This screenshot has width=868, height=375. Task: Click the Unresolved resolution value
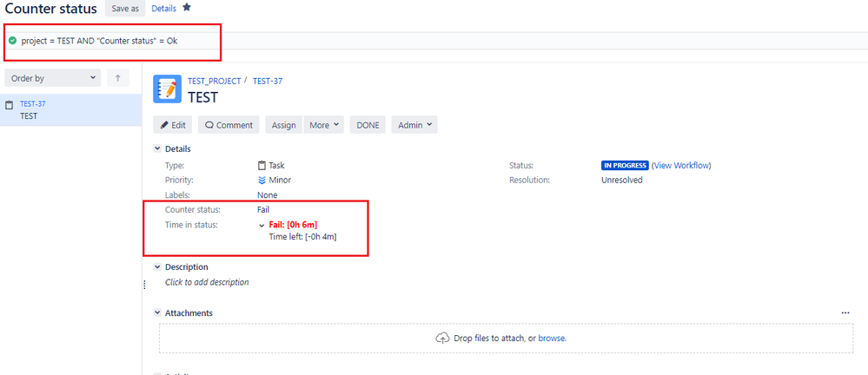621,180
